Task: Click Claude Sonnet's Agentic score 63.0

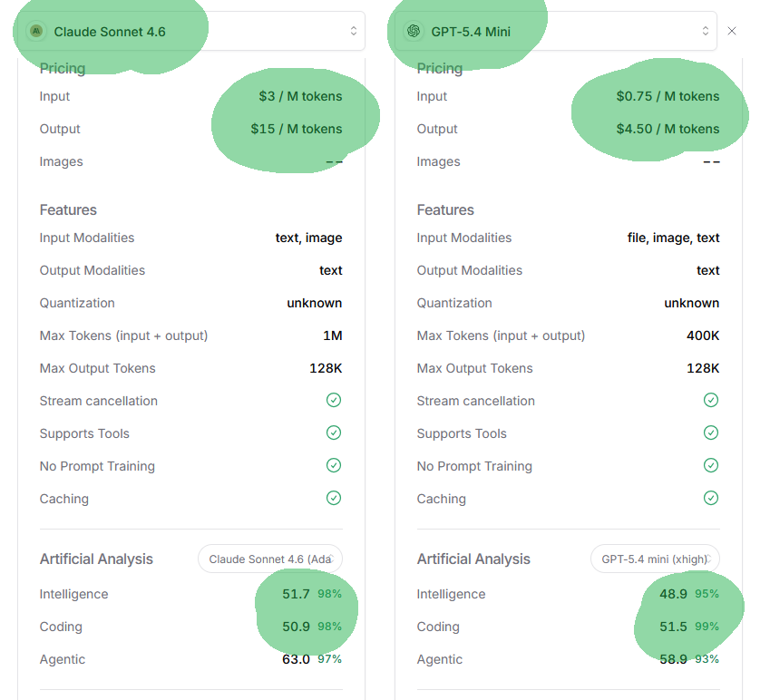Action: [x=296, y=659]
